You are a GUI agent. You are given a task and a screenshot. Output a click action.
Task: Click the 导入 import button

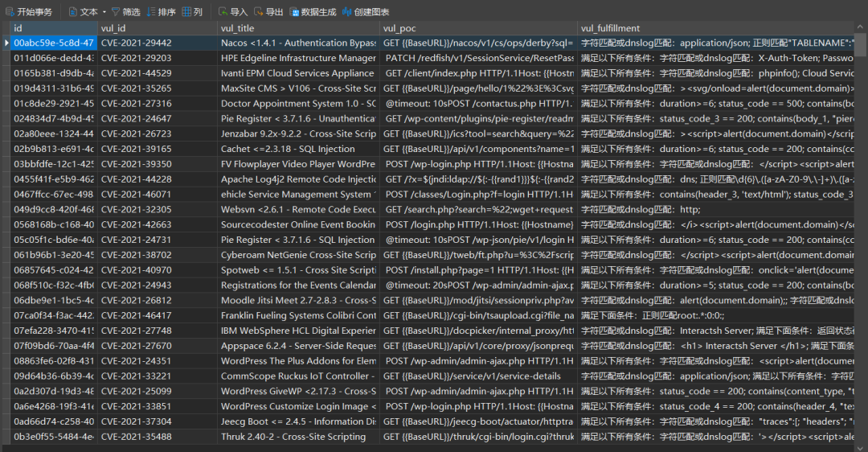click(233, 11)
